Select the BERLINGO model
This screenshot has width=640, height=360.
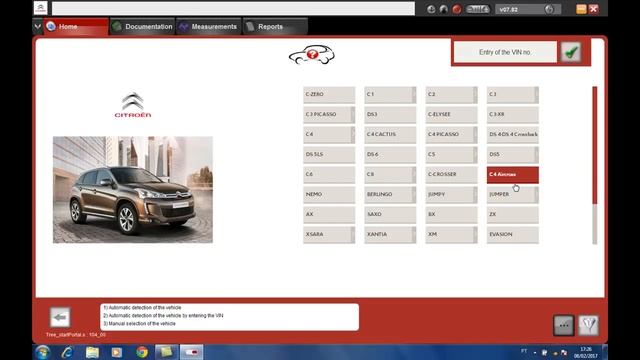[x=390, y=194]
